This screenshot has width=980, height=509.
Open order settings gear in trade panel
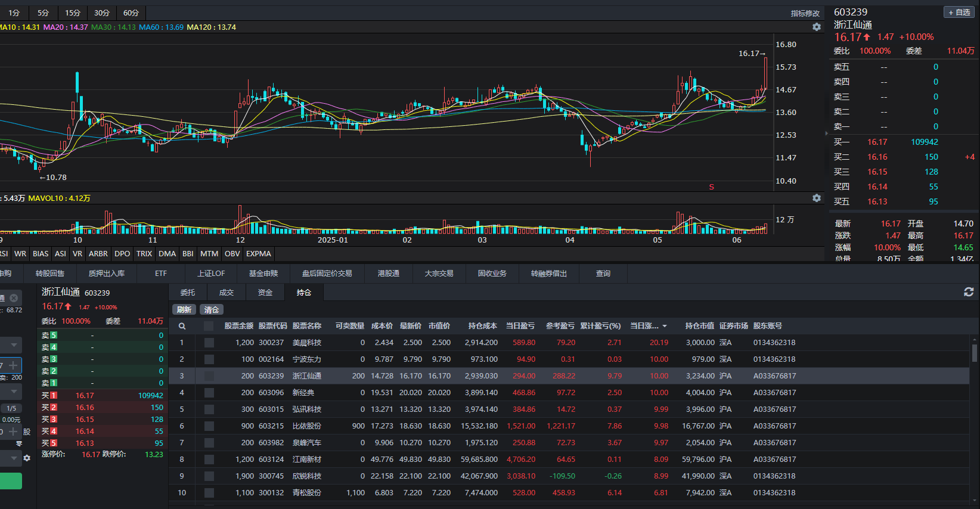(27, 458)
